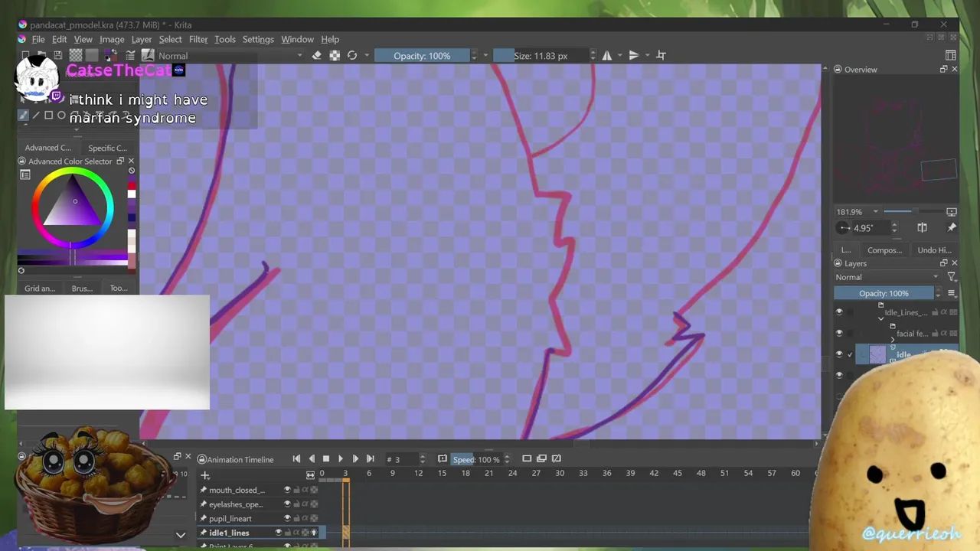Collapse the Idle_Lines_ group layer
This screenshot has width=980, height=551.
tap(880, 318)
